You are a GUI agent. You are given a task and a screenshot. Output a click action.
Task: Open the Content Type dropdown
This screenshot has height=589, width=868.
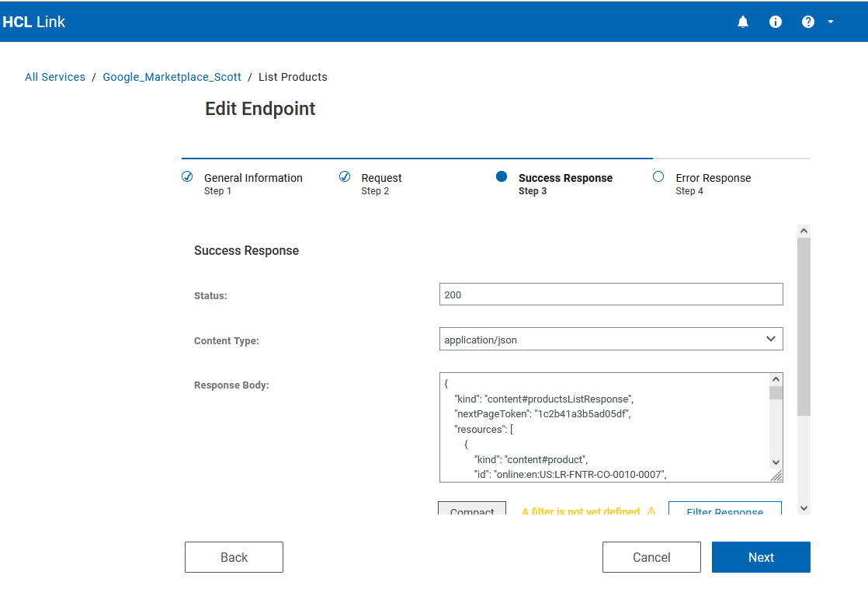coord(611,339)
